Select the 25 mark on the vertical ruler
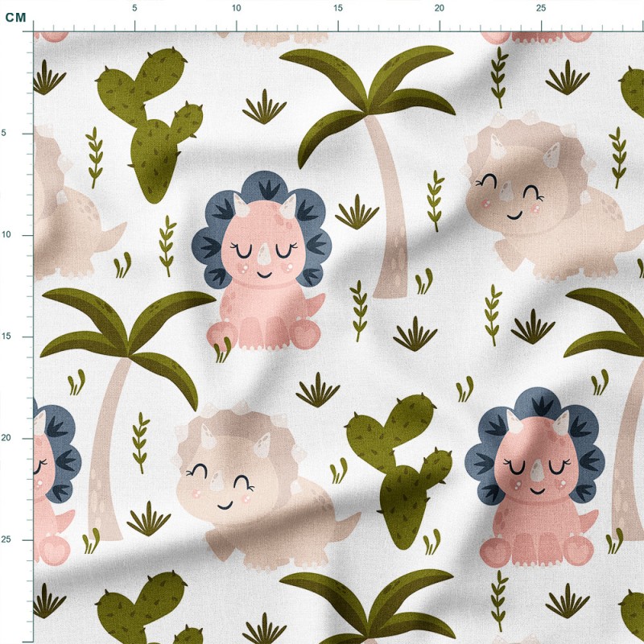 pos(6,539)
